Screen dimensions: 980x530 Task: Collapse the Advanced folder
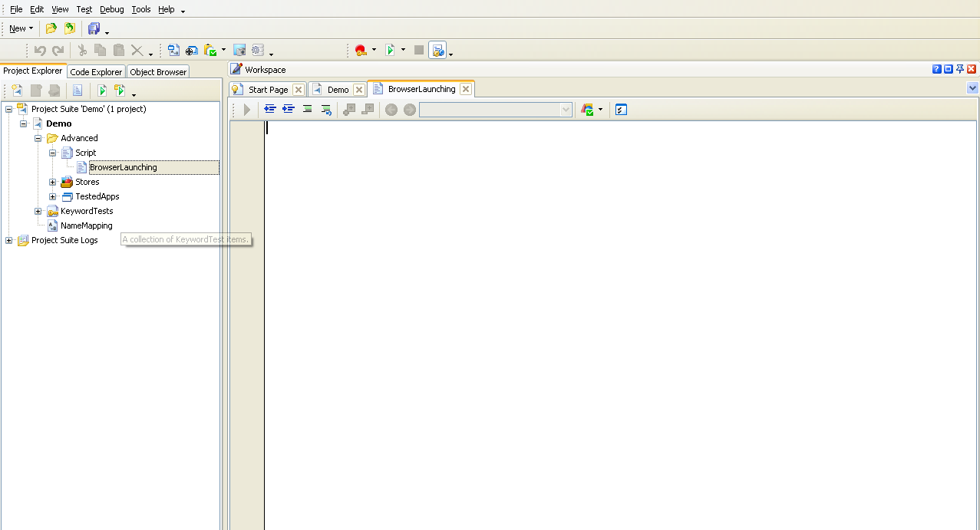pyautogui.click(x=37, y=138)
